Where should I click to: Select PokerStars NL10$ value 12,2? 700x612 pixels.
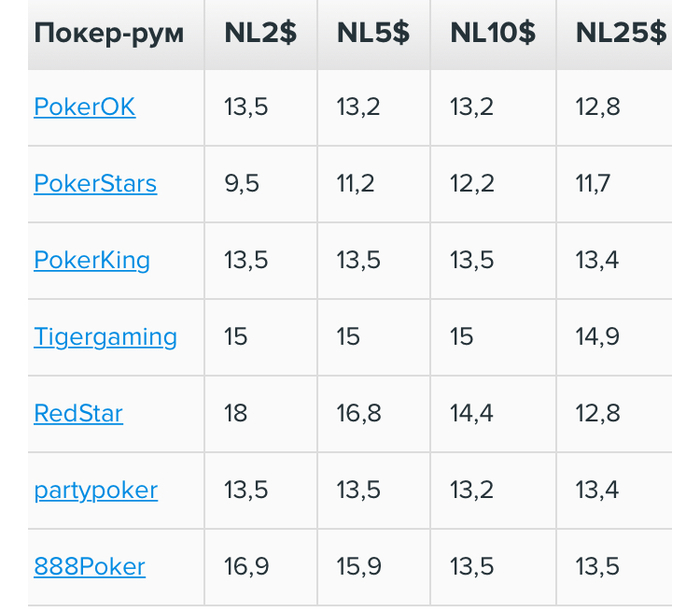pos(471,184)
